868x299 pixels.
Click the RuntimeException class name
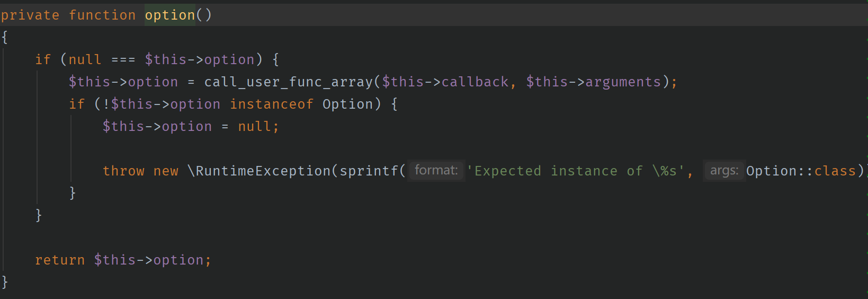263,171
